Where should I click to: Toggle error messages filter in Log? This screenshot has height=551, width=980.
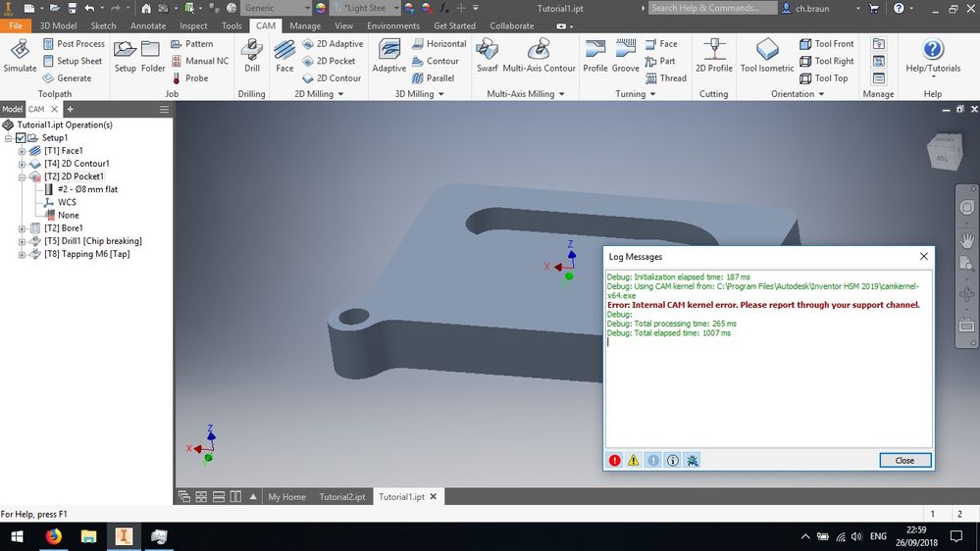click(x=614, y=461)
